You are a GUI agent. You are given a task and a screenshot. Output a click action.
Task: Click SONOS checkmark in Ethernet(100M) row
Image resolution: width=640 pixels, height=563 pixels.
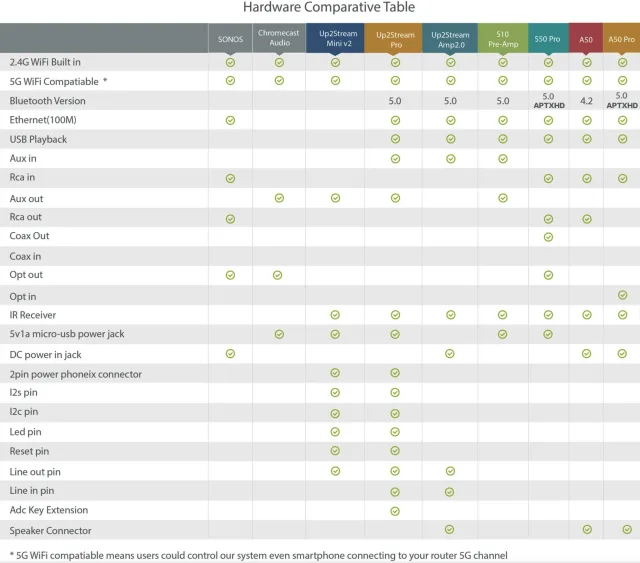tap(230, 120)
